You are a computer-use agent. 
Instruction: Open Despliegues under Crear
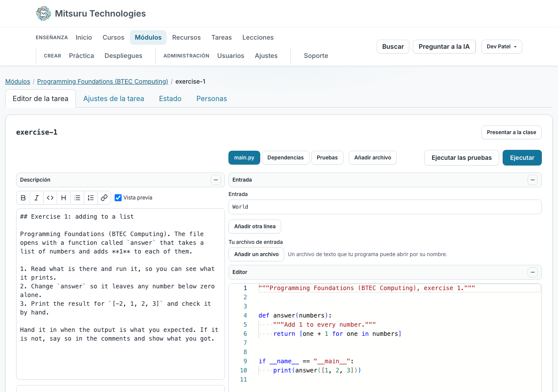click(123, 56)
